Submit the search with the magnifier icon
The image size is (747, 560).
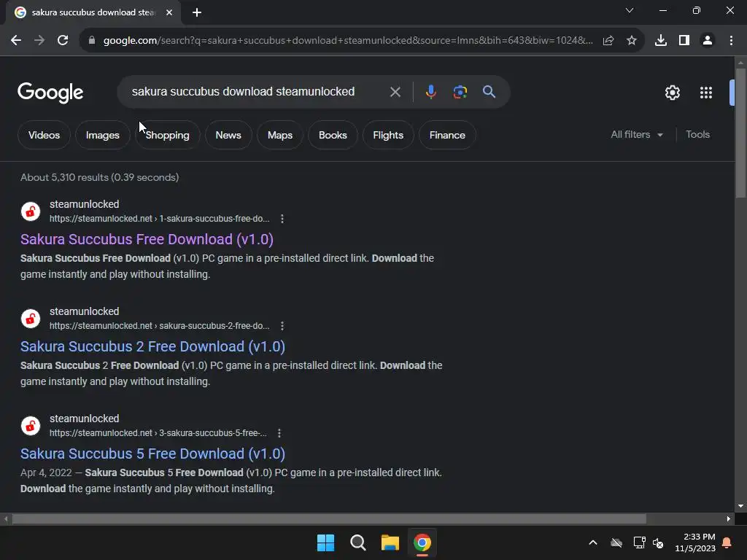[x=489, y=92]
